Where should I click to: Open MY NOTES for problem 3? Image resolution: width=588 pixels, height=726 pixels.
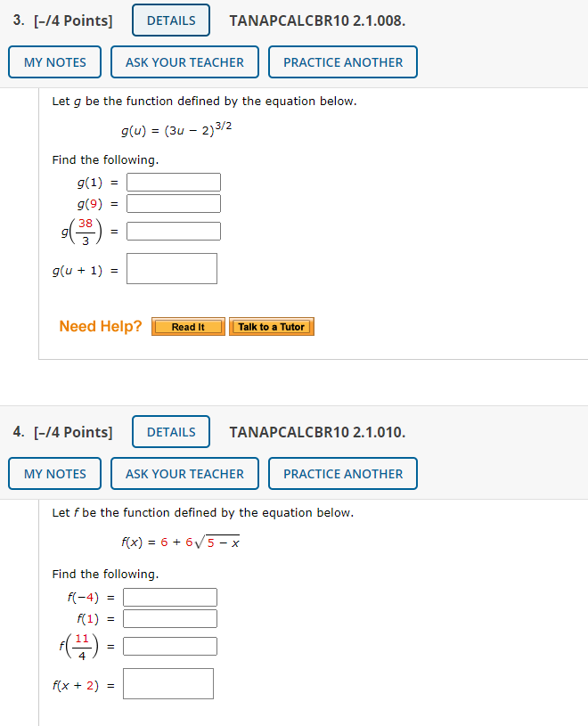53,61
